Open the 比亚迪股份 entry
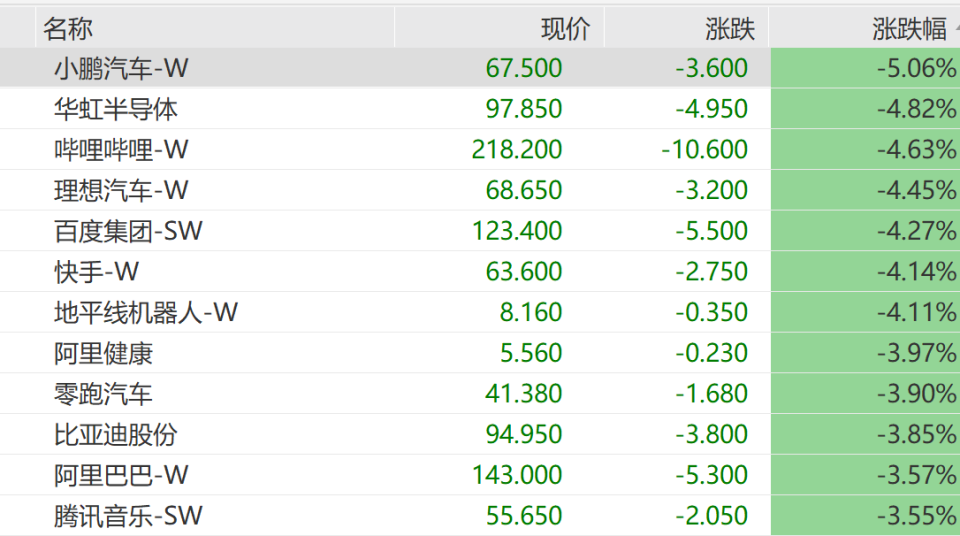This screenshot has height=536, width=960. click(116, 435)
